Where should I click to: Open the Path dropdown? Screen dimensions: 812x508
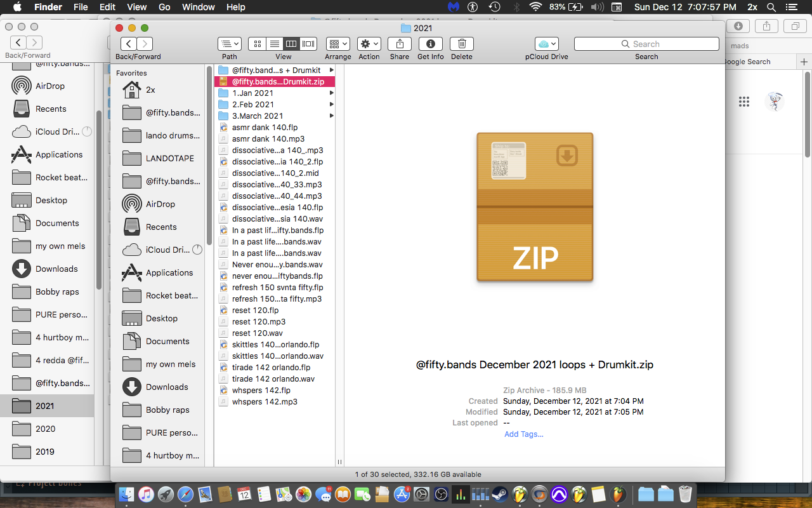point(230,44)
